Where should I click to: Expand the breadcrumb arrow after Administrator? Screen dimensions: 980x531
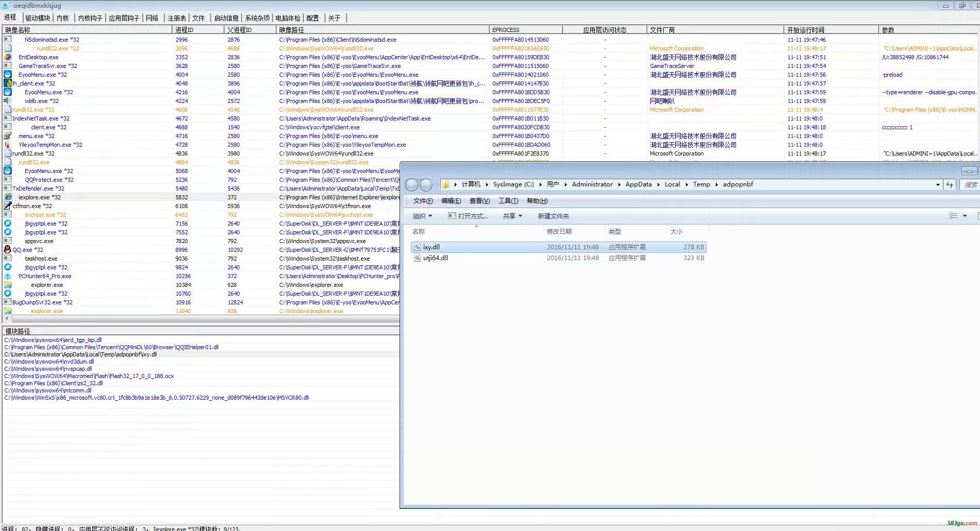[619, 184]
